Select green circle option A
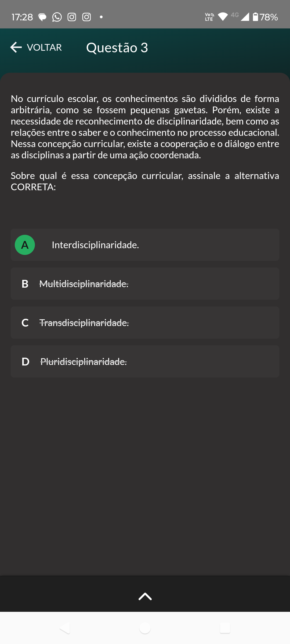The height and width of the screenshot is (644, 290). 25,245
